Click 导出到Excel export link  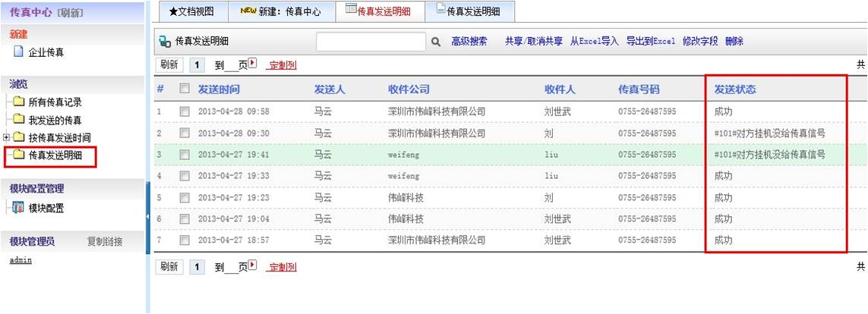point(651,42)
